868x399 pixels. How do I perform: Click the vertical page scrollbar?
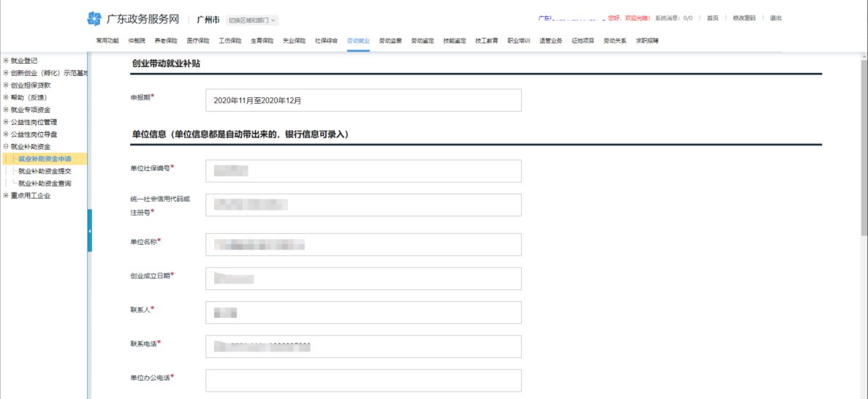[863, 146]
